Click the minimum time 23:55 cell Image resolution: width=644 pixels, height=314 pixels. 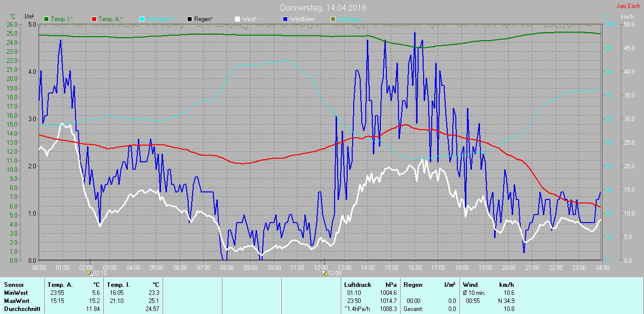[57, 293]
